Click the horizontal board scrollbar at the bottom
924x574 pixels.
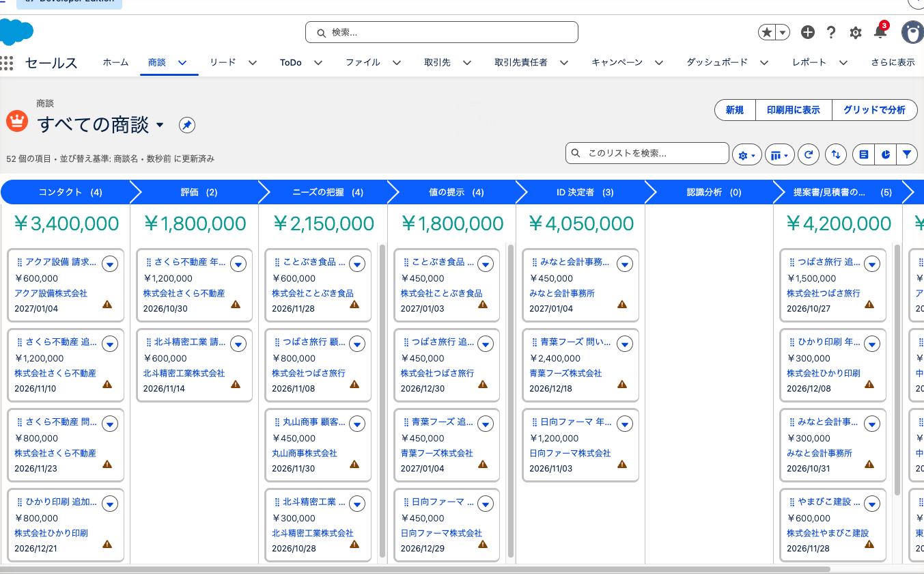(x=415, y=569)
